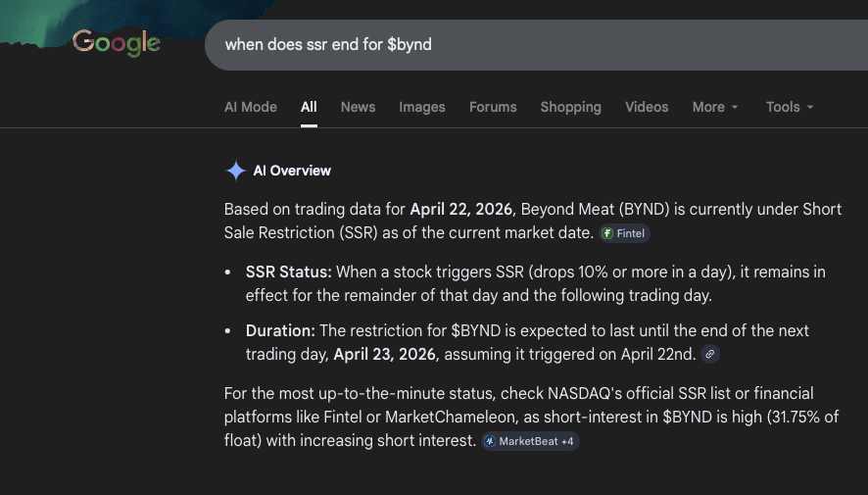
Task: Click the link icon after April 22nd
Action: click(709, 355)
